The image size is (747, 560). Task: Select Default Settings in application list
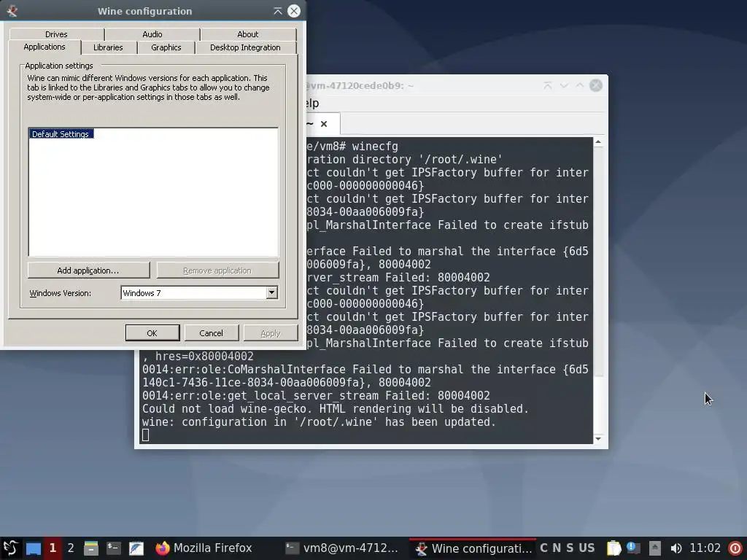(61, 134)
